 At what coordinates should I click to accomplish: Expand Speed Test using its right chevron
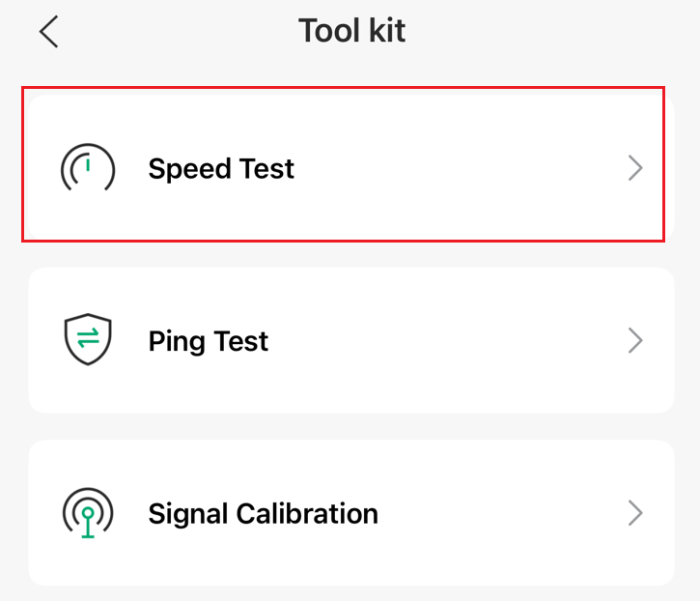point(634,169)
